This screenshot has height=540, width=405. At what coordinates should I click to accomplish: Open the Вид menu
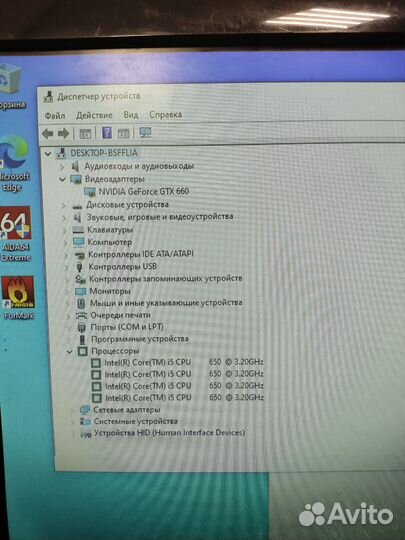pyautogui.click(x=131, y=115)
